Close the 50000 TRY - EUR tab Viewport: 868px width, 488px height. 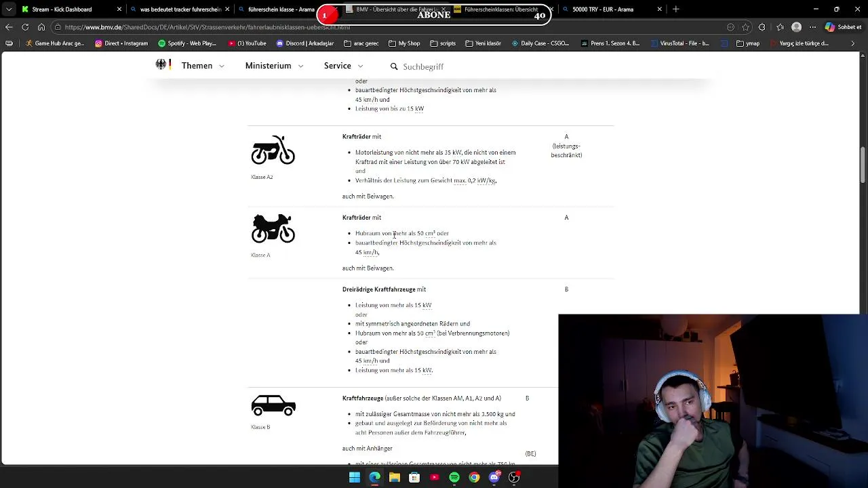[x=659, y=9]
